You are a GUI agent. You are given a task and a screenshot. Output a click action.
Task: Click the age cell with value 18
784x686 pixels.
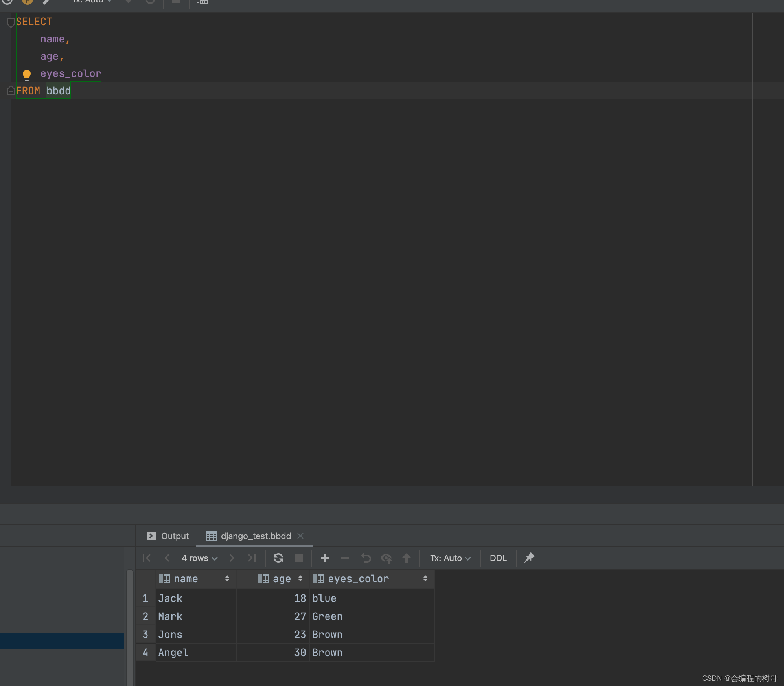click(x=273, y=598)
